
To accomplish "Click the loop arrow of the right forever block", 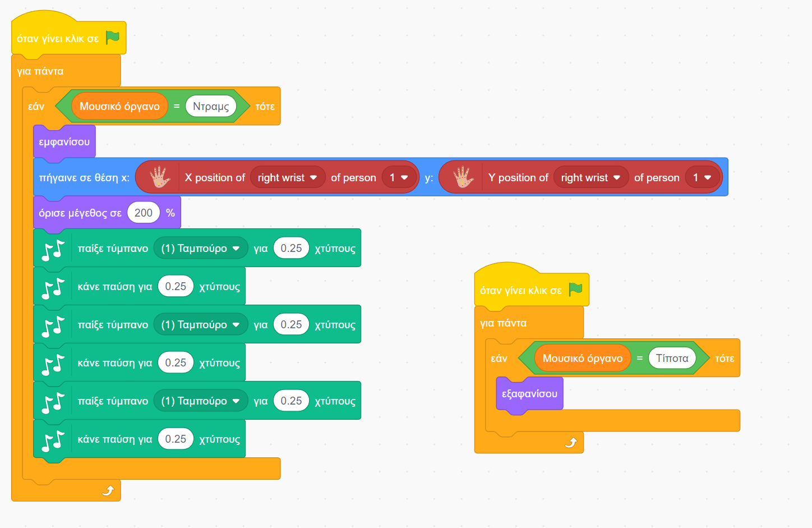I will (x=571, y=443).
